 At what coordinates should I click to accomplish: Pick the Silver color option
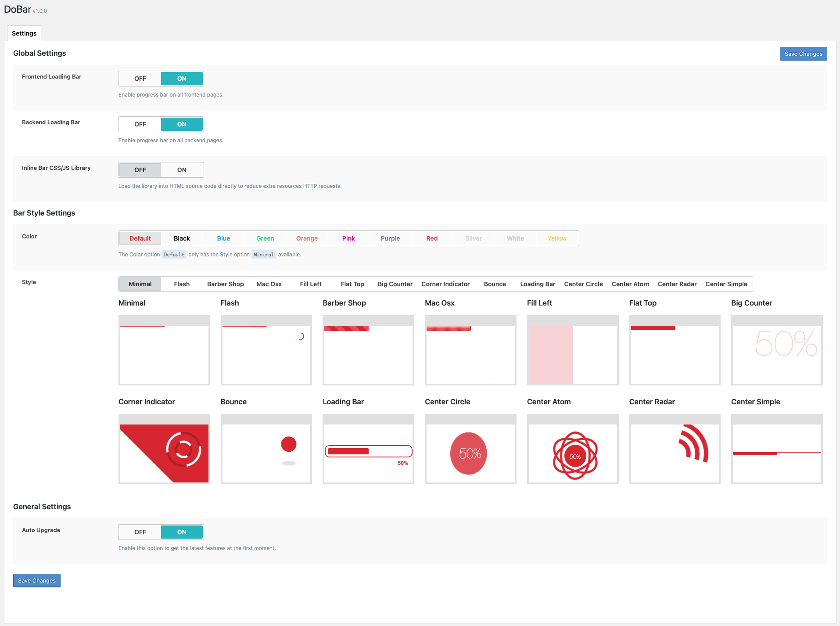[474, 238]
